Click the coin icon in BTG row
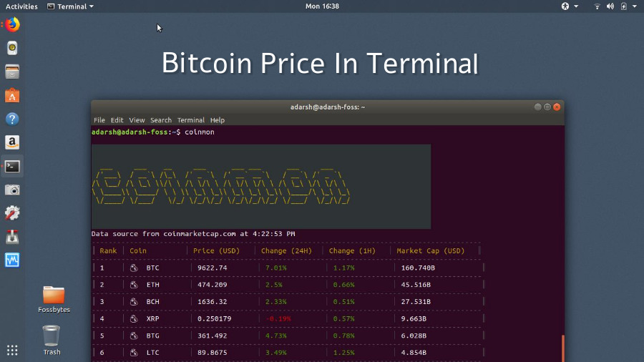 tap(134, 336)
